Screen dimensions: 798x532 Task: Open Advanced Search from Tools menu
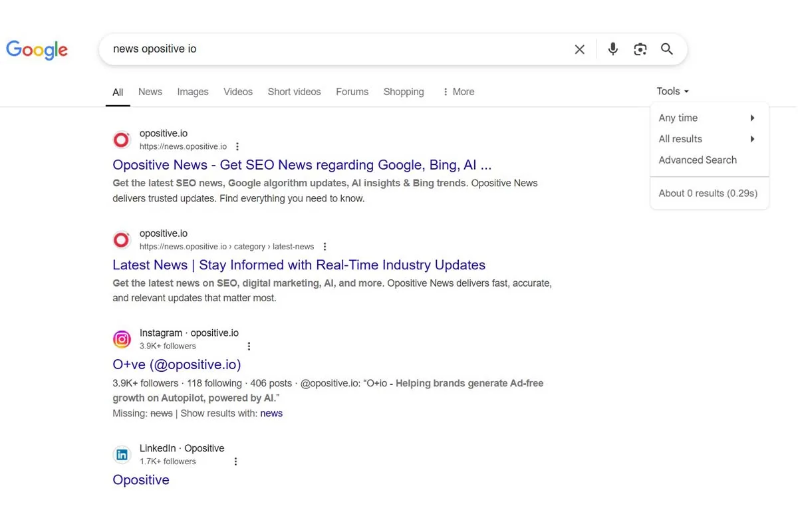point(698,160)
